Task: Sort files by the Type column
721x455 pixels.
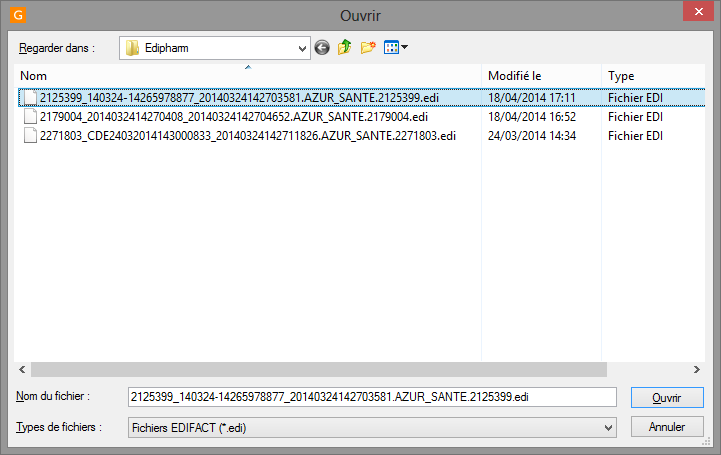Action: pos(653,76)
